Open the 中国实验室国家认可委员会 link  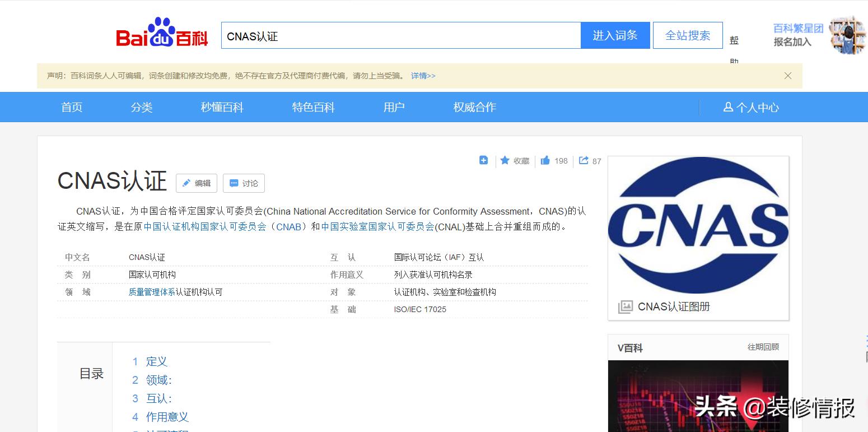(378, 227)
